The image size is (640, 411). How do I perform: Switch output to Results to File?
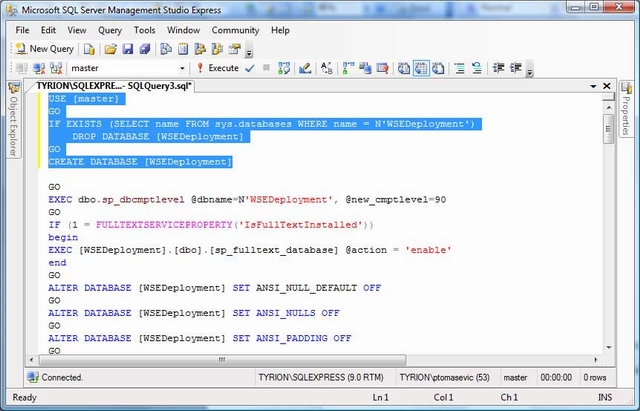click(x=438, y=68)
